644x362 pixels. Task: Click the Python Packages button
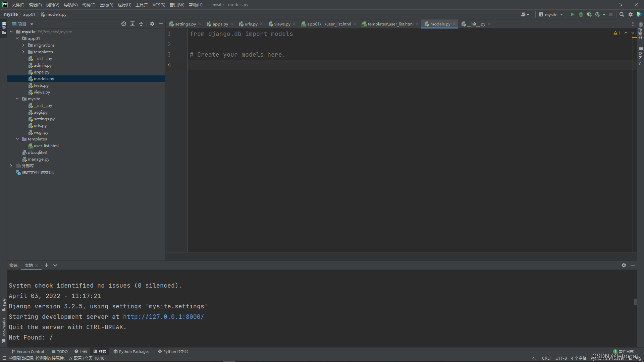click(x=131, y=352)
